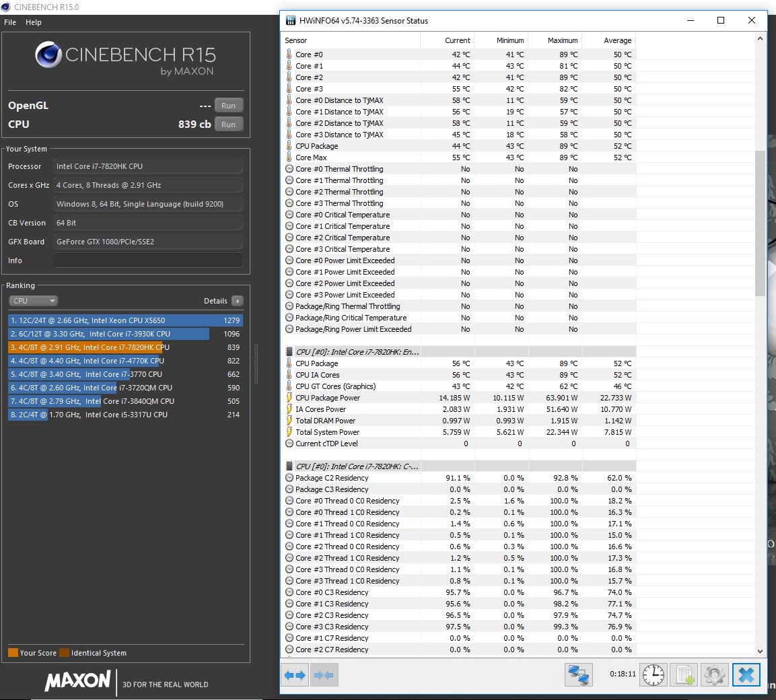Click the Average column header in HWiNFO
776x700 pixels.
609,40
